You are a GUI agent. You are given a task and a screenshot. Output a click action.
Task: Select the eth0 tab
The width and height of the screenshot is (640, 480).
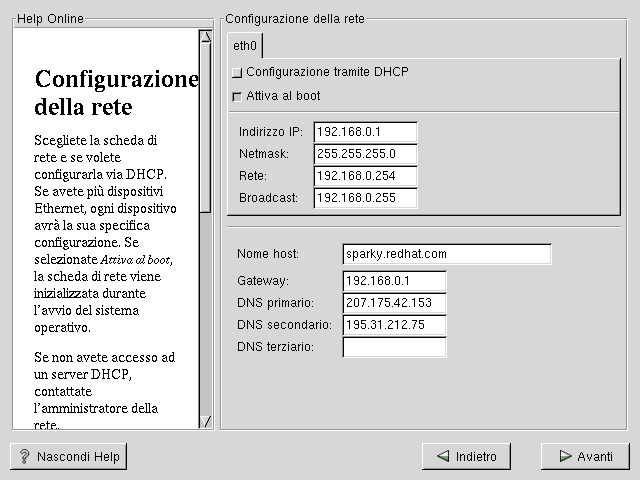[x=245, y=46]
